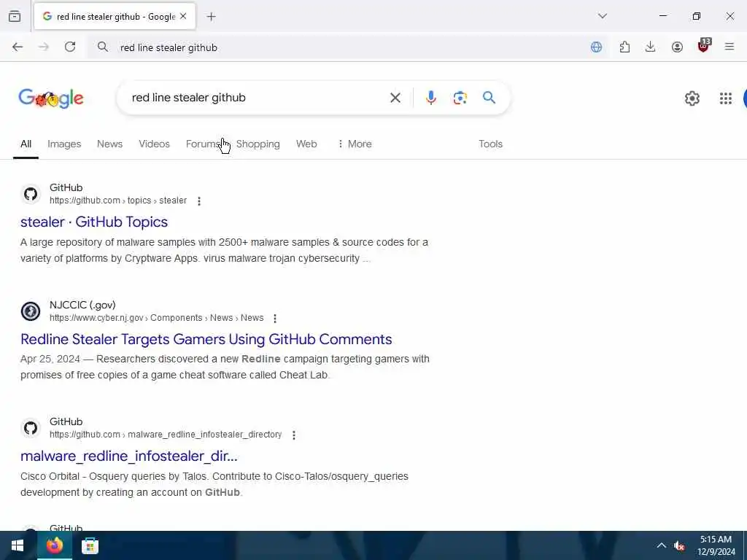Open a new browser tab
The image size is (747, 560).
coord(211,17)
